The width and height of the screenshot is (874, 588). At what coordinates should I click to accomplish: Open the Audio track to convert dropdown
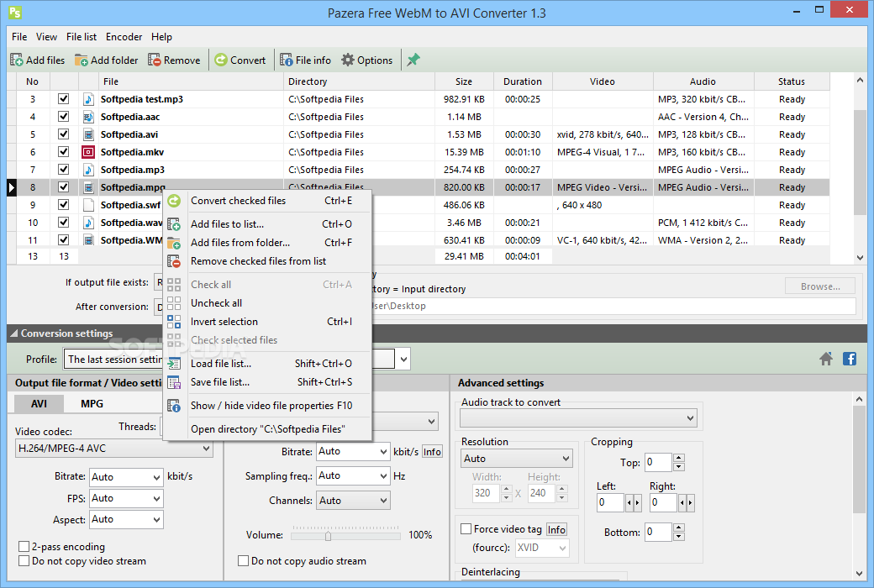(x=578, y=418)
